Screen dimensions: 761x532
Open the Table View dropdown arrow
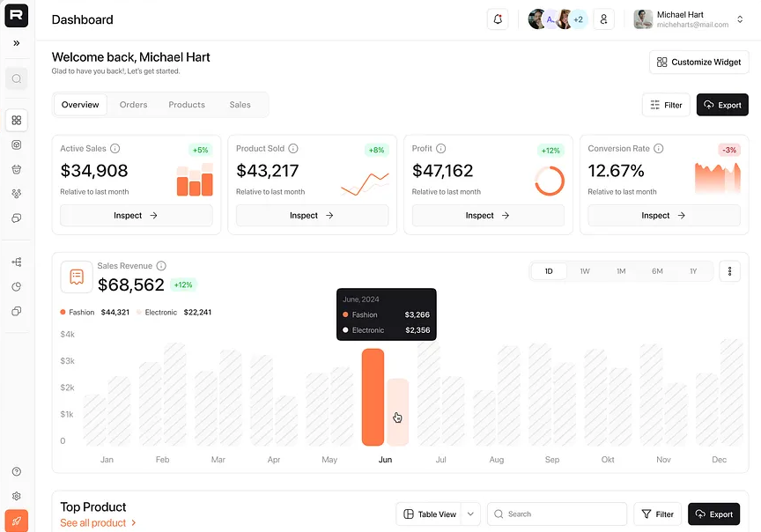[x=471, y=514]
